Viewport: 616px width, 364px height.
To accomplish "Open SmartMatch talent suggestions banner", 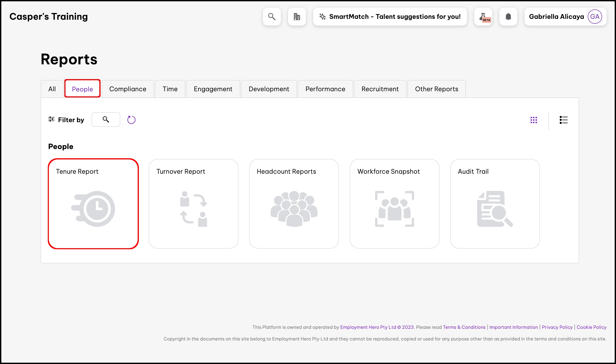I will [390, 16].
